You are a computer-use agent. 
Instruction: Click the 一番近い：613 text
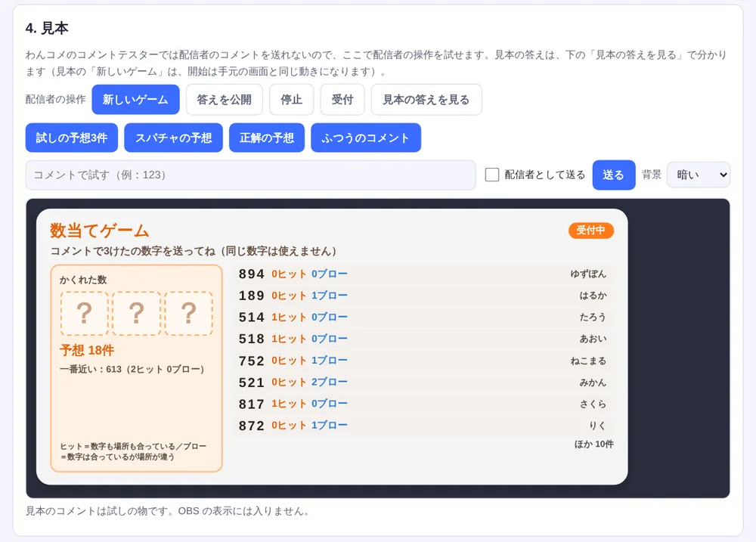point(132,370)
